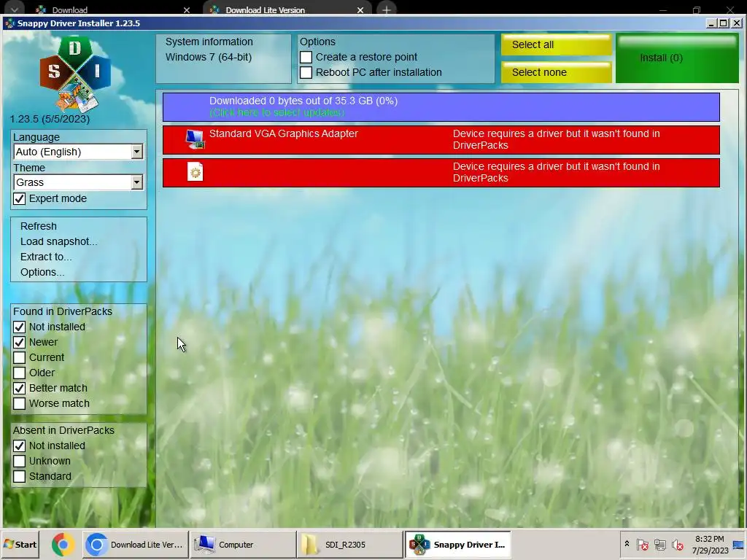Open Options... from the side menu
Viewport: 747px width, 560px height.
(x=42, y=272)
